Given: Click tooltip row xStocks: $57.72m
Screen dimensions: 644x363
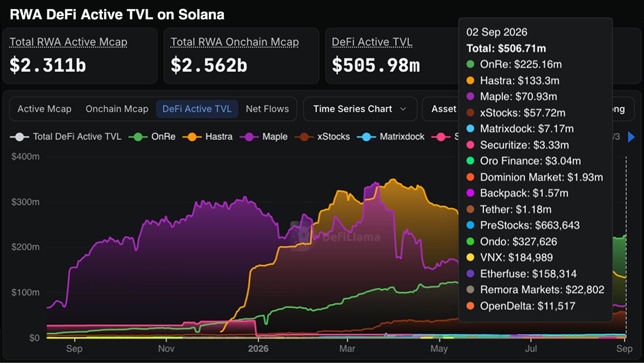Looking at the screenshot, I should pyautogui.click(x=516, y=113).
